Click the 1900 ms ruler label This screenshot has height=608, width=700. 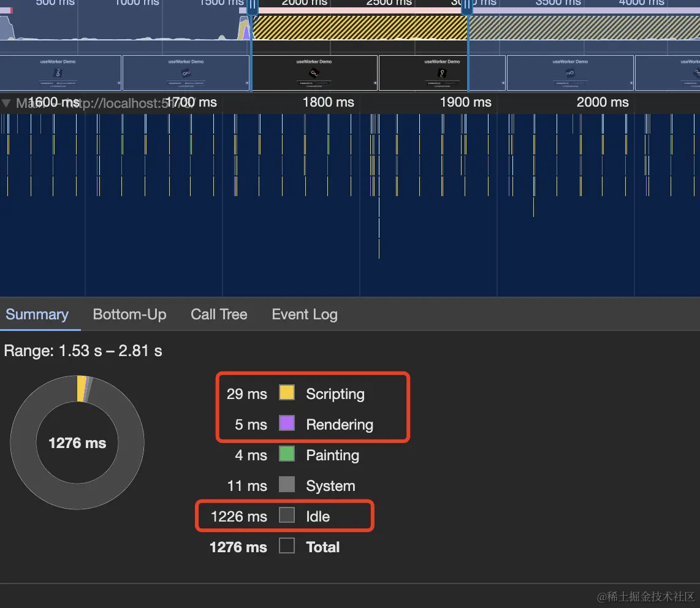tap(465, 102)
